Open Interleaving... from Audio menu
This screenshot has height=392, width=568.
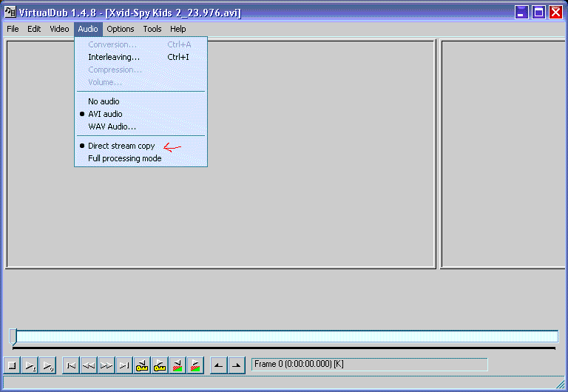point(141,57)
